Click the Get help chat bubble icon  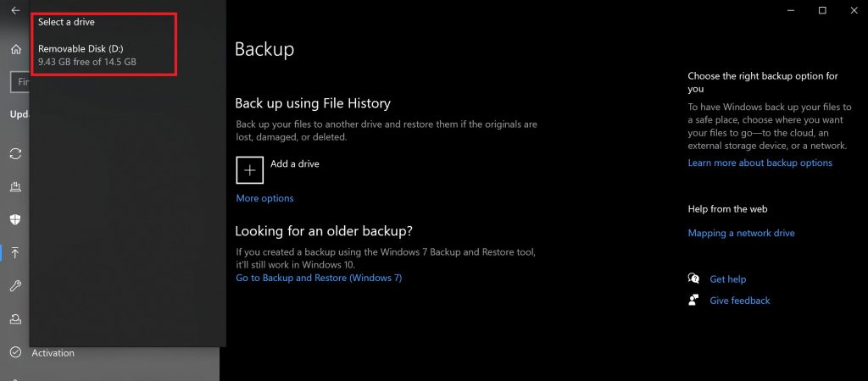[694, 279]
